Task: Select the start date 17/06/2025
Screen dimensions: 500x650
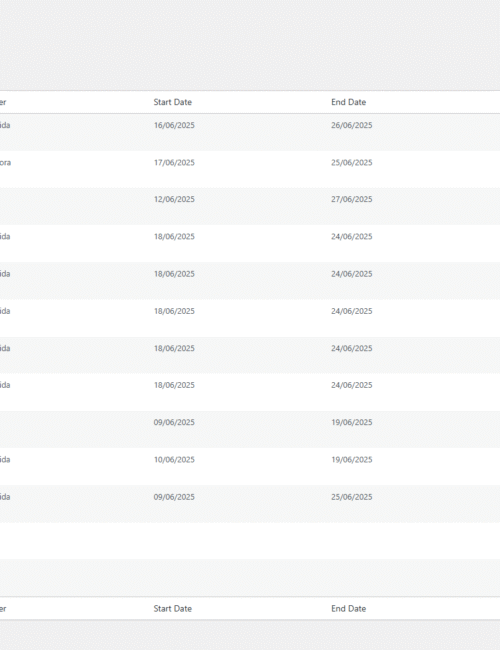Action: tap(174, 162)
